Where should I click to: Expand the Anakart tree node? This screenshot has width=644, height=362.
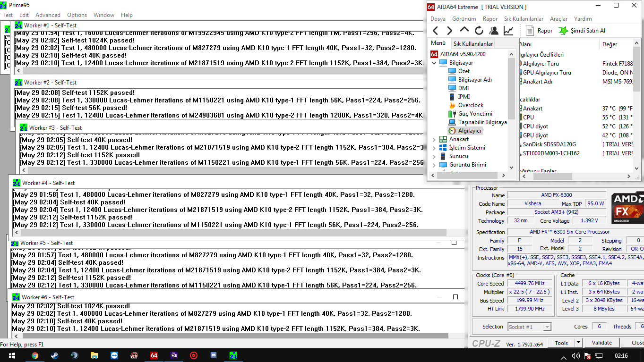point(434,139)
